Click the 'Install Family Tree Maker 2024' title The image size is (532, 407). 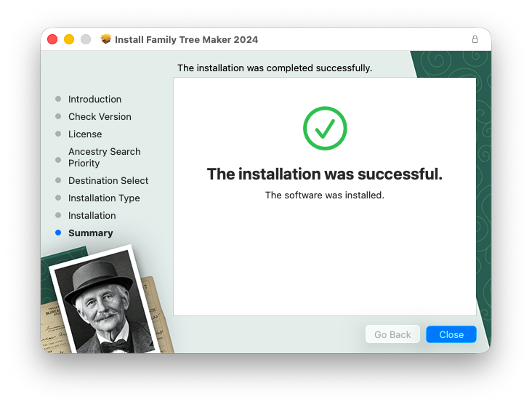click(186, 40)
